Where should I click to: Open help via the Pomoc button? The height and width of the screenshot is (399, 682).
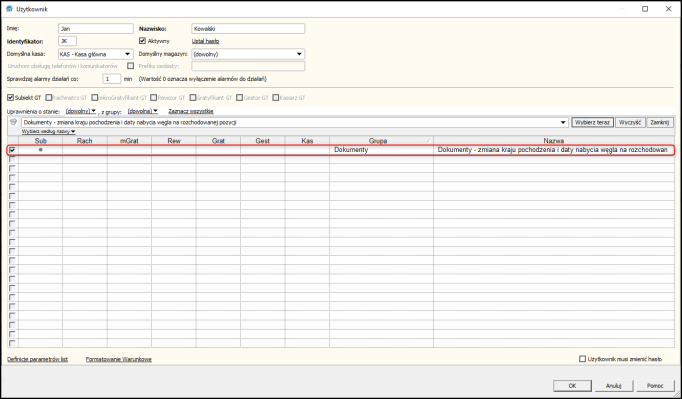655,386
